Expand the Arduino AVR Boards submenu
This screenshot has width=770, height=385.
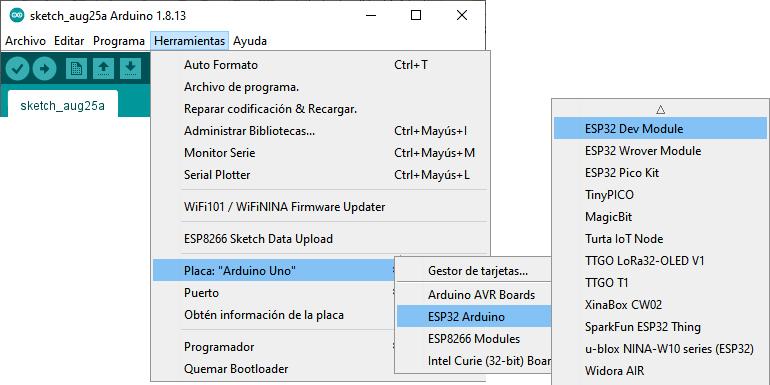(x=474, y=295)
